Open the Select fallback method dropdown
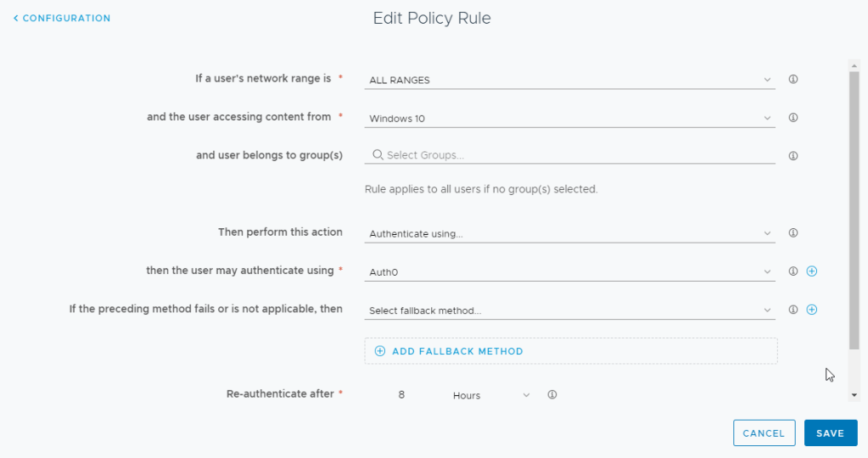Viewport: 868px width, 458px height. (569, 310)
